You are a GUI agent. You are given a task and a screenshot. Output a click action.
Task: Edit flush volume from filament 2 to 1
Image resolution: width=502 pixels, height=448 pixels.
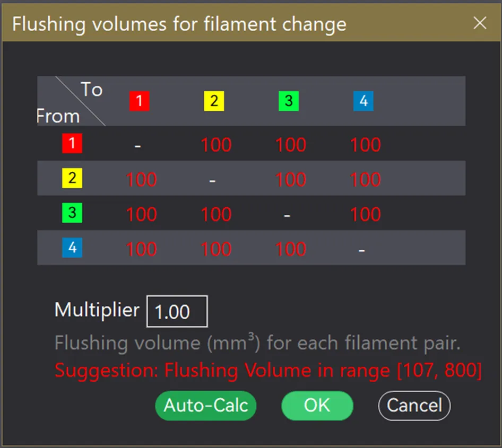click(141, 180)
